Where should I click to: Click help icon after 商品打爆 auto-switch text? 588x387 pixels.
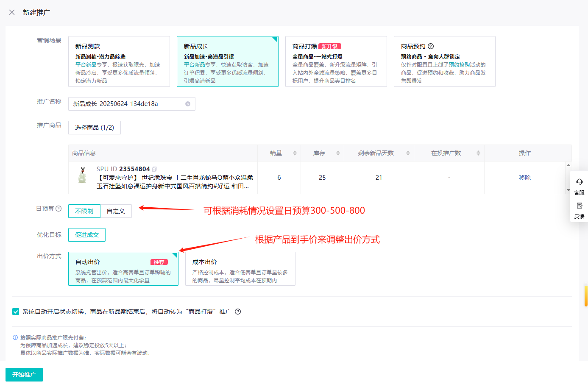click(x=238, y=312)
